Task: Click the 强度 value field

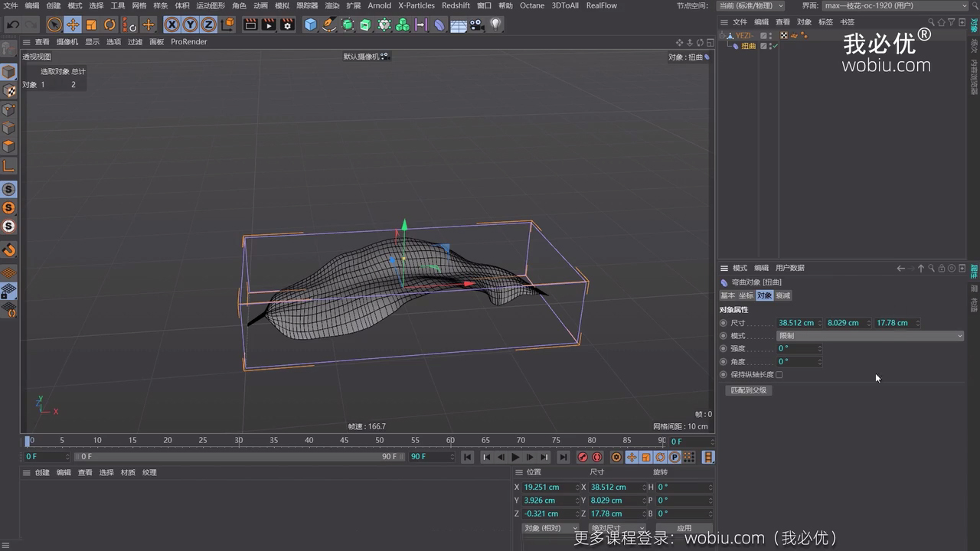Action: 799,349
